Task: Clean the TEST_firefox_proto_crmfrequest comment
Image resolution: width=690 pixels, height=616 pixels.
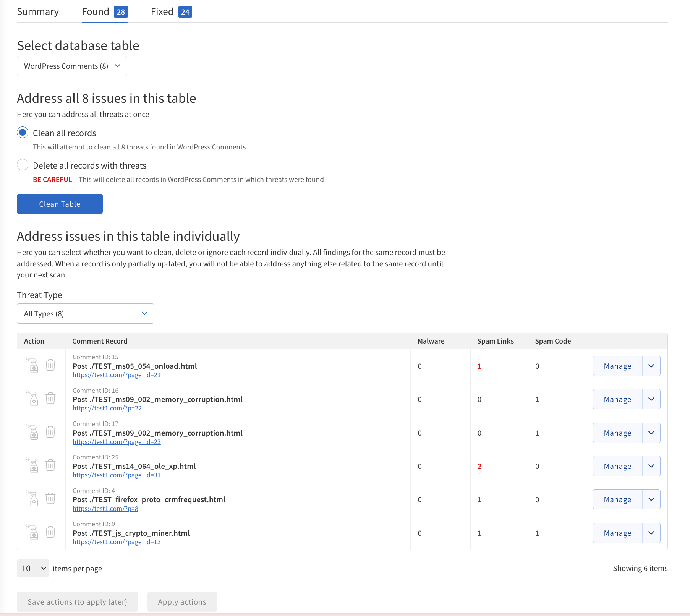Action: point(34,499)
